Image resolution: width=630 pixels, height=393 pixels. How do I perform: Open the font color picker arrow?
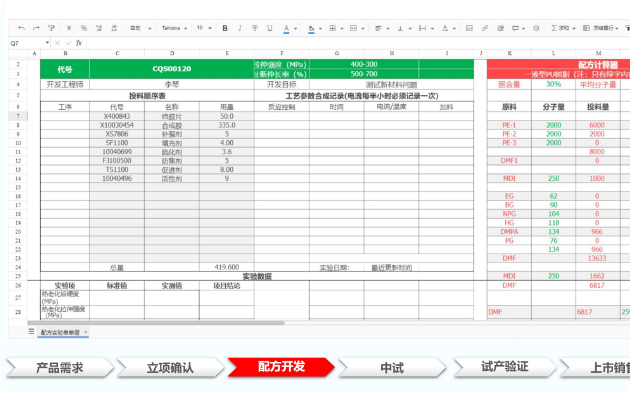tap(295, 29)
